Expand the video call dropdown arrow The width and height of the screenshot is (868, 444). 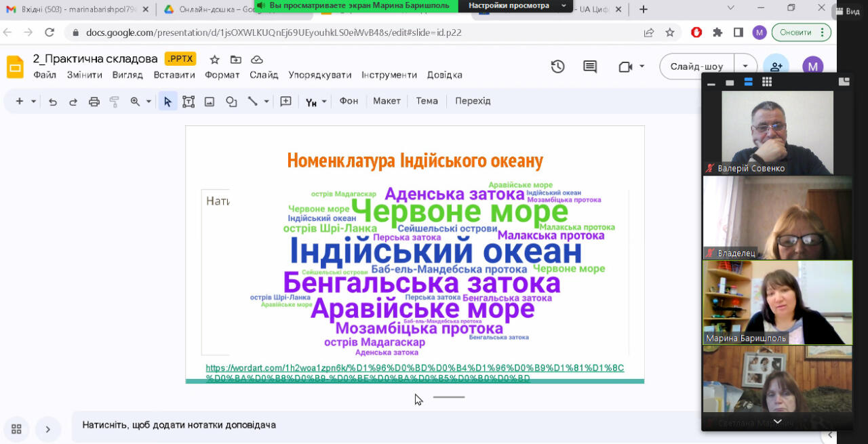pyautogui.click(x=642, y=66)
